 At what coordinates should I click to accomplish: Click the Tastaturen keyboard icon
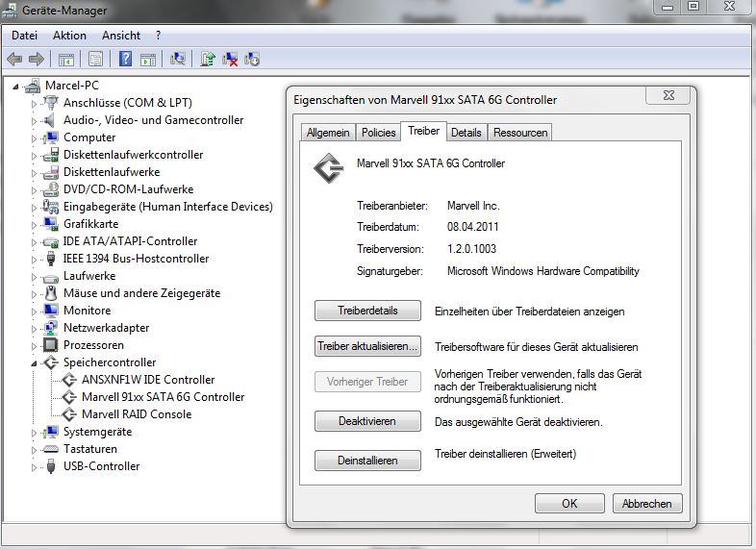[51, 449]
